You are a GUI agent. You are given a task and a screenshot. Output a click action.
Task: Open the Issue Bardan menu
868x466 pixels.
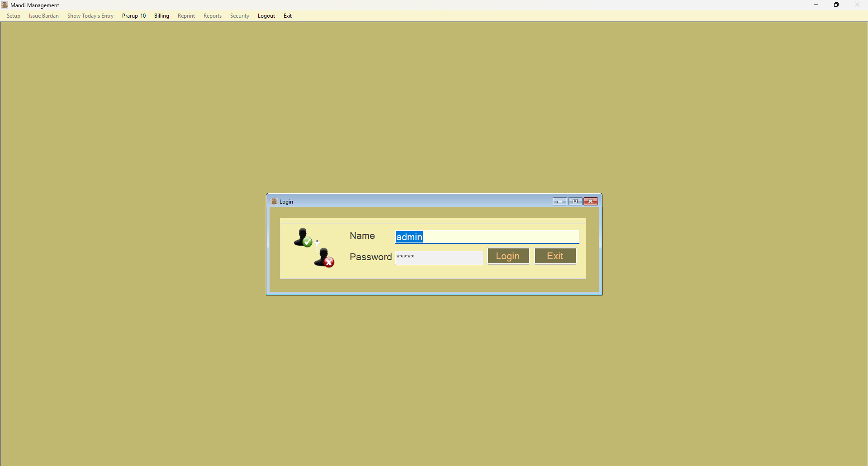[44, 16]
